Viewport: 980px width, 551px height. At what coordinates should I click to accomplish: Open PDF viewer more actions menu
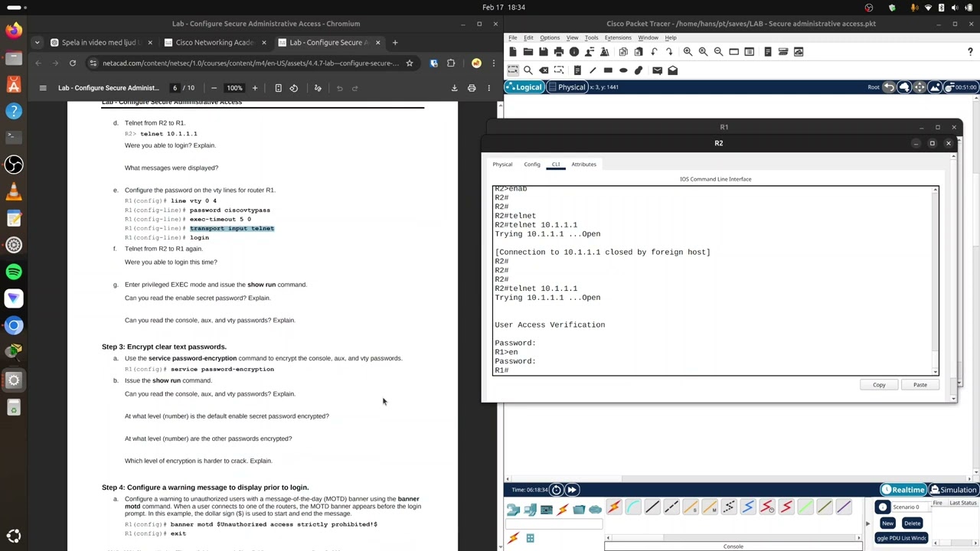click(x=488, y=88)
